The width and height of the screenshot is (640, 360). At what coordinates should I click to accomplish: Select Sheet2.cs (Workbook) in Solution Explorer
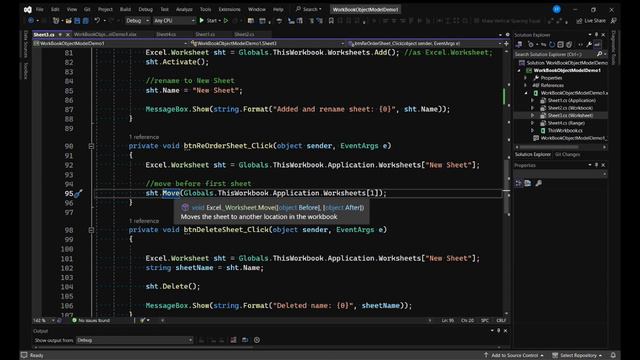pyautogui.click(x=570, y=108)
